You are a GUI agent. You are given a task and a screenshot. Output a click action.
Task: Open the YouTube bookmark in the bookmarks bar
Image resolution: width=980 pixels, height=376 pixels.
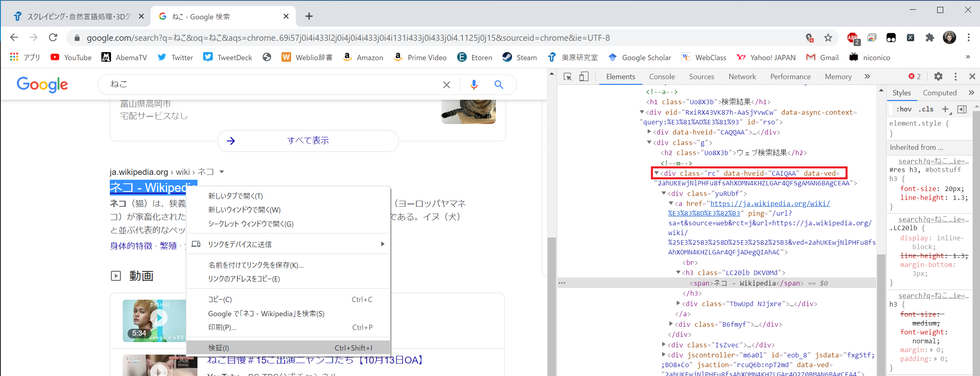(71, 57)
